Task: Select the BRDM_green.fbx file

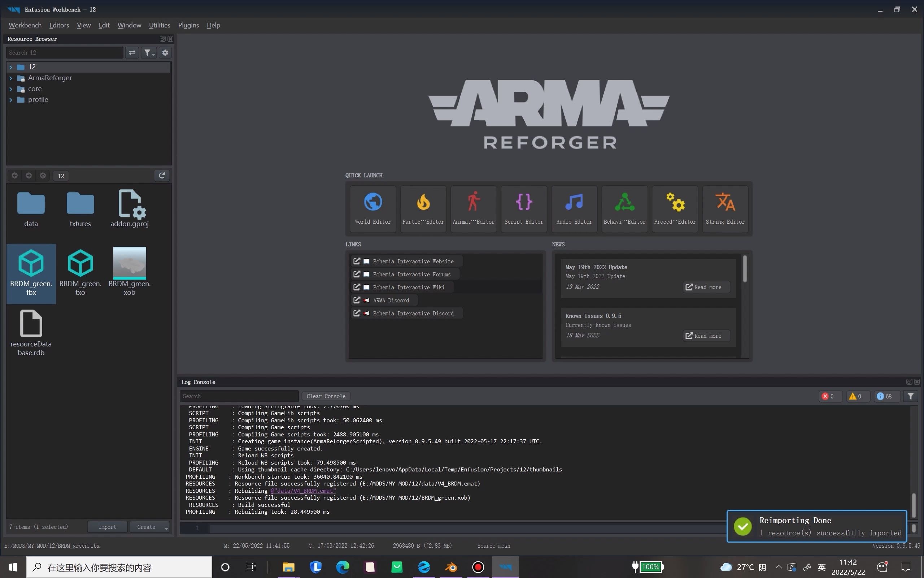Action: (x=31, y=273)
